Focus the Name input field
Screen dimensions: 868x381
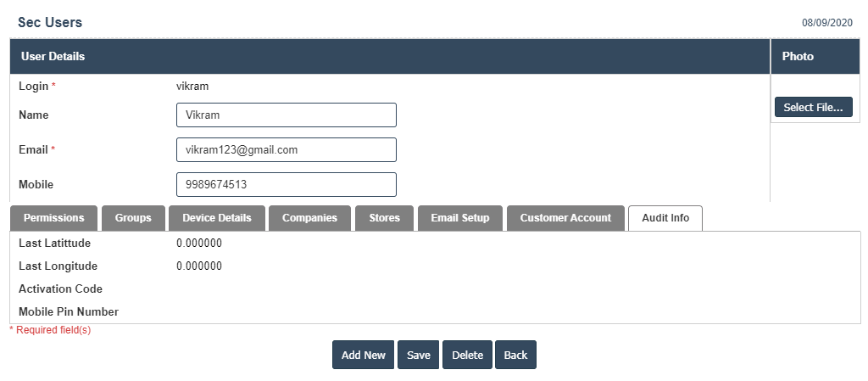287,115
